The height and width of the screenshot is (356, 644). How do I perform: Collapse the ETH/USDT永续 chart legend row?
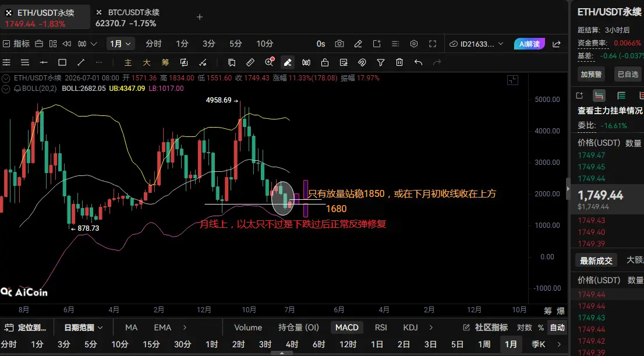coord(6,78)
